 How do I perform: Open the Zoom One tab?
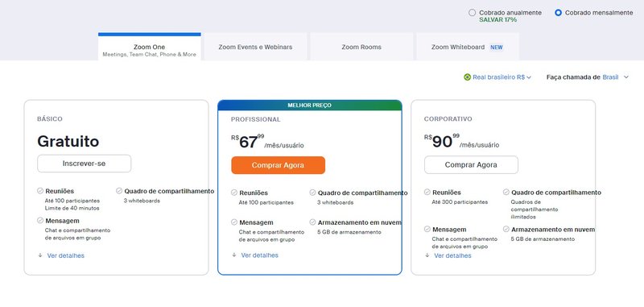[150, 47]
